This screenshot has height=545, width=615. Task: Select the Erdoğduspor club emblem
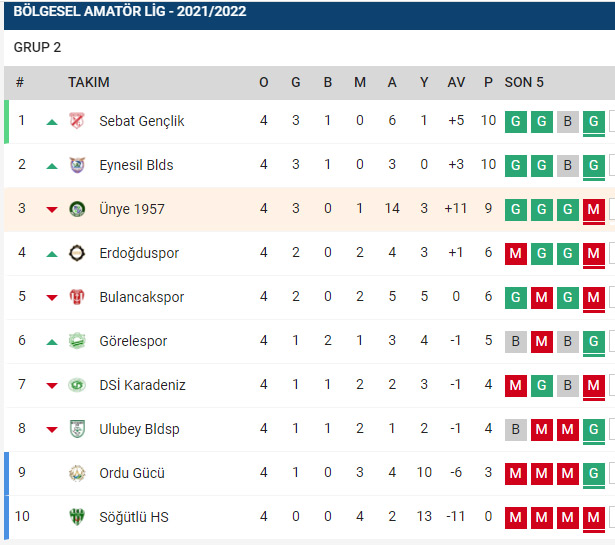tap(77, 253)
